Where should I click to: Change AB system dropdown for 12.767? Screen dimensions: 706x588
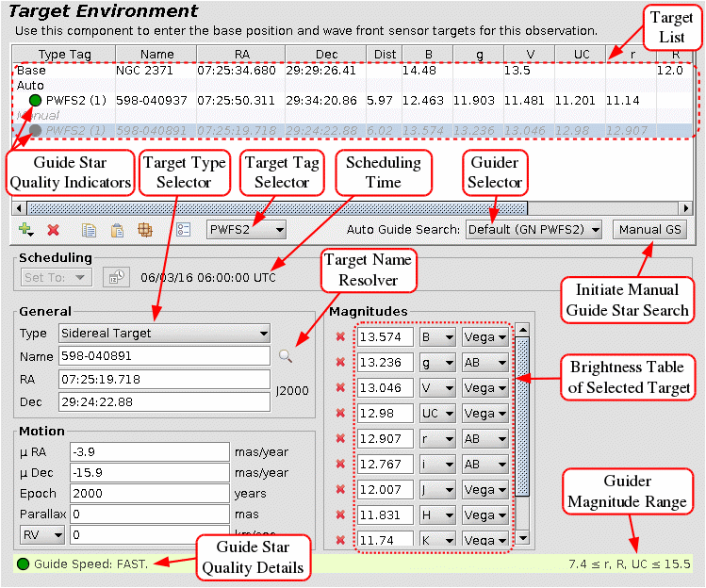click(x=485, y=464)
